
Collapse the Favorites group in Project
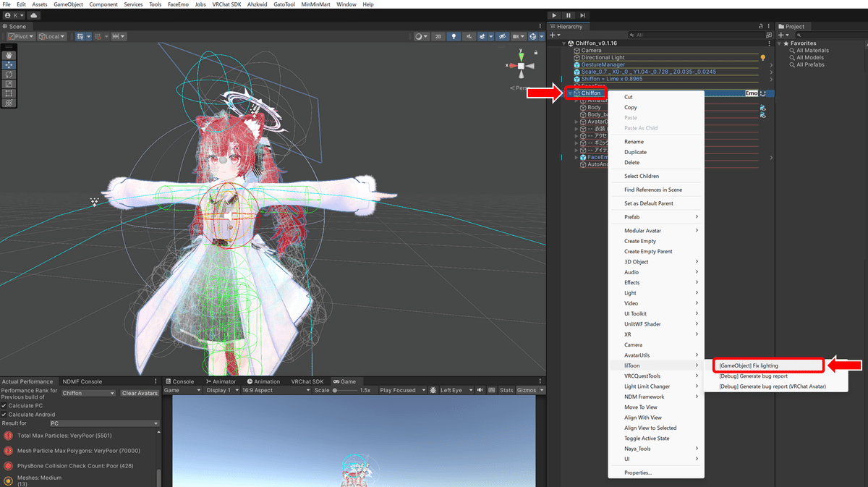coord(779,43)
